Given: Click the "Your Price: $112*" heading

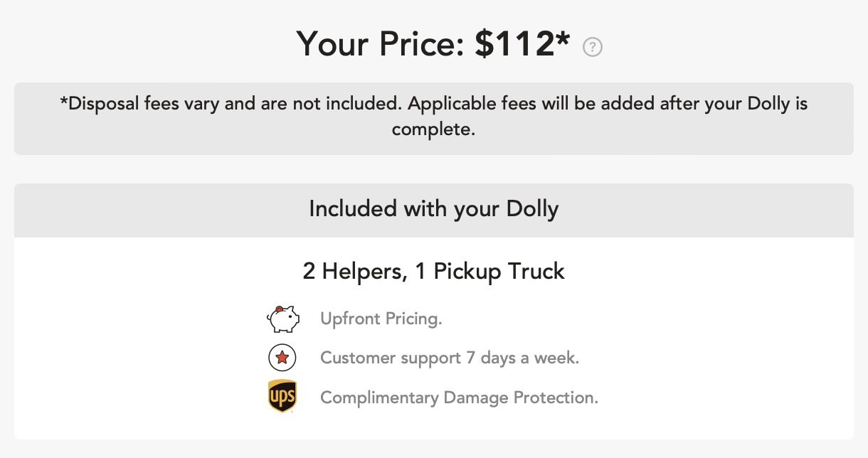Looking at the screenshot, I should [x=434, y=45].
